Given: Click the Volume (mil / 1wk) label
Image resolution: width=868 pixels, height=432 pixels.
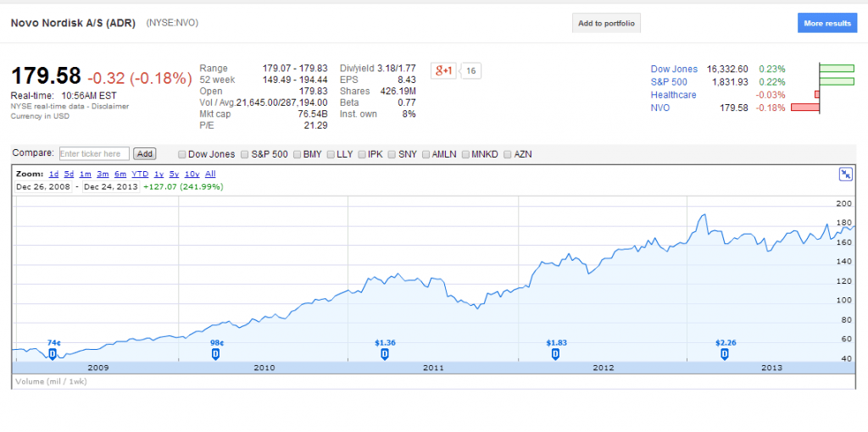Looking at the screenshot, I should (51, 382).
